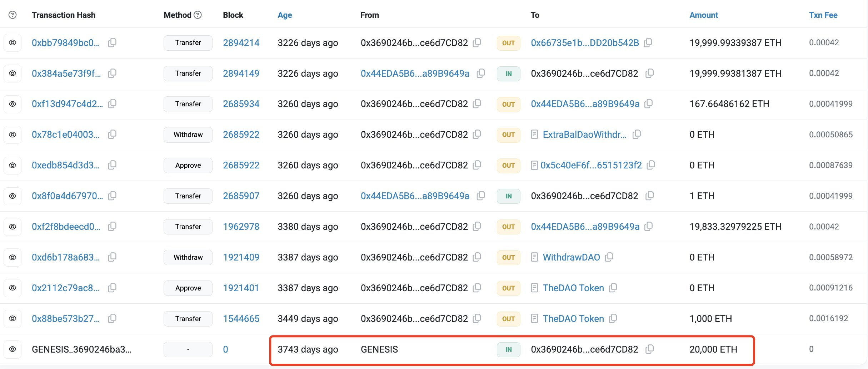This screenshot has width=868, height=369.
Task: Copy the GENESIS recipient address 0x3690246b
Action: coord(651,350)
